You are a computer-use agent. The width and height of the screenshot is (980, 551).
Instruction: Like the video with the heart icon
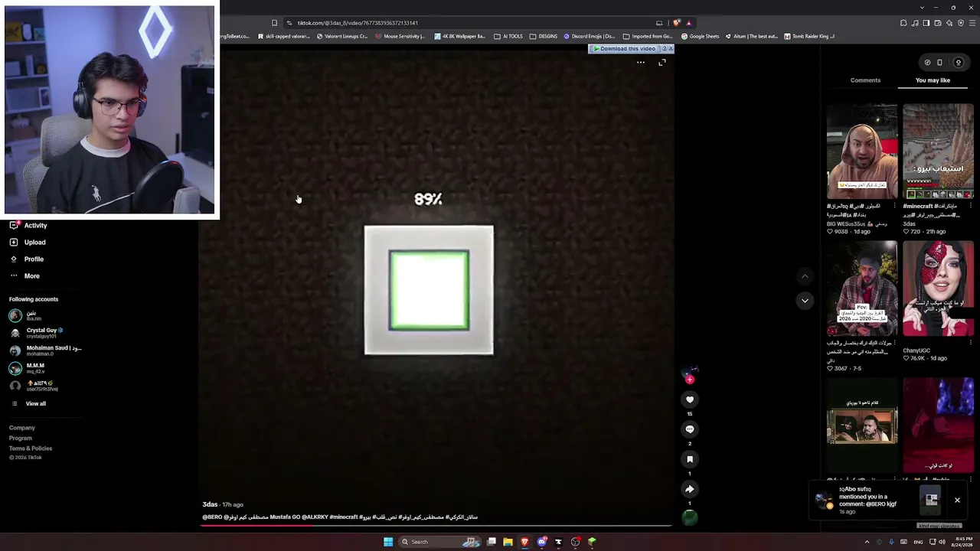click(x=689, y=399)
